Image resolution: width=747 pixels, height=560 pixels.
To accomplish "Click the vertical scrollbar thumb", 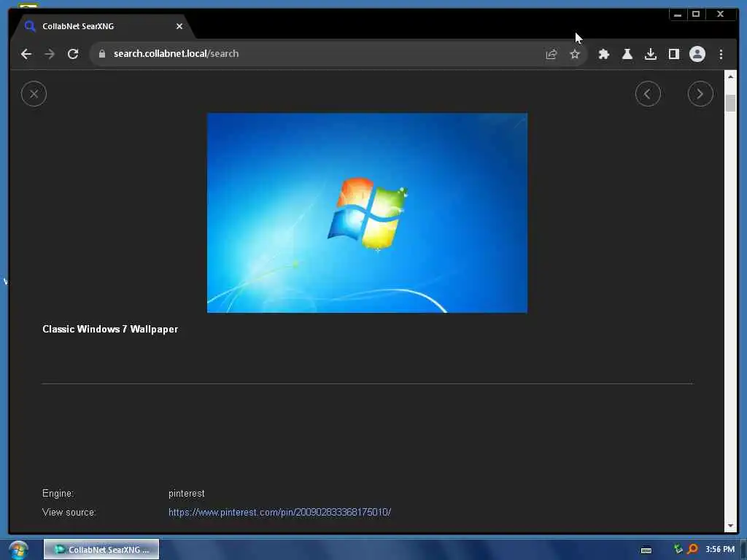I will [x=730, y=103].
